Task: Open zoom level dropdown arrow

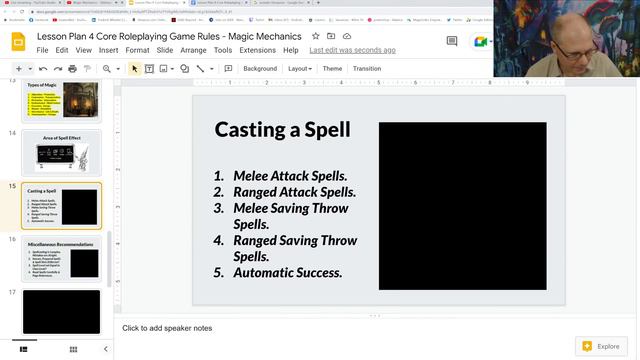Action: [118, 69]
